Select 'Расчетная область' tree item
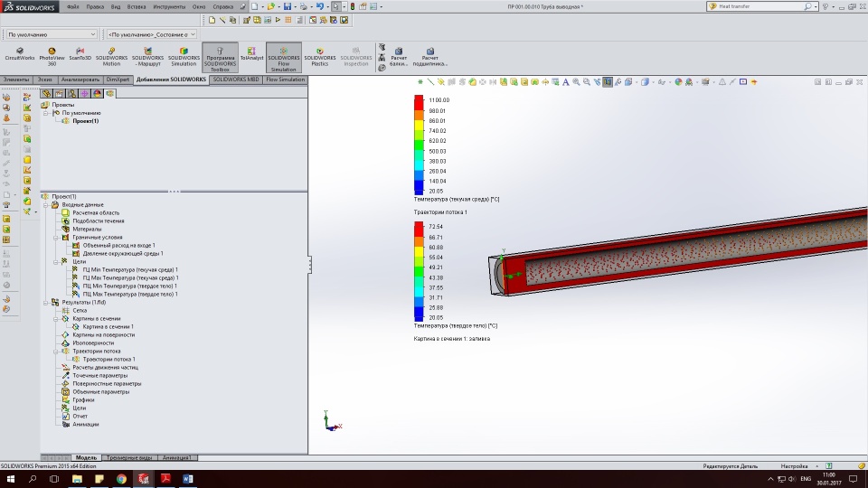Image resolution: width=868 pixels, height=488 pixels. (95, 213)
